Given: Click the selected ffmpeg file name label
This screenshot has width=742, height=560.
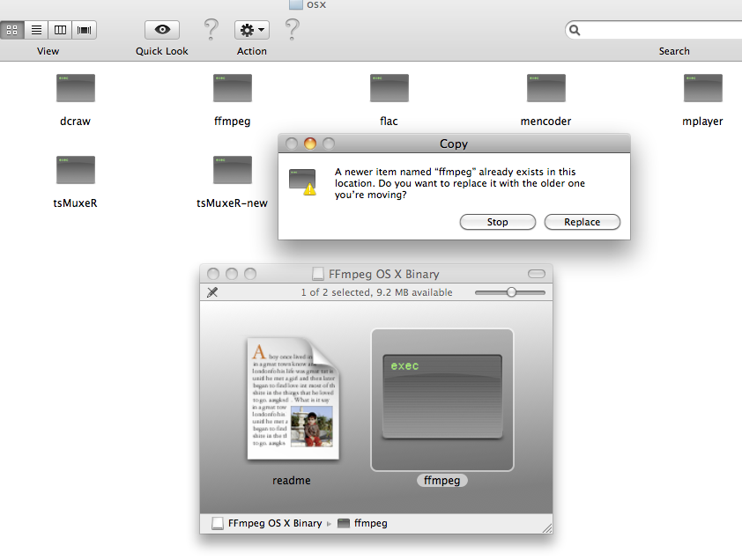Looking at the screenshot, I should pos(442,481).
